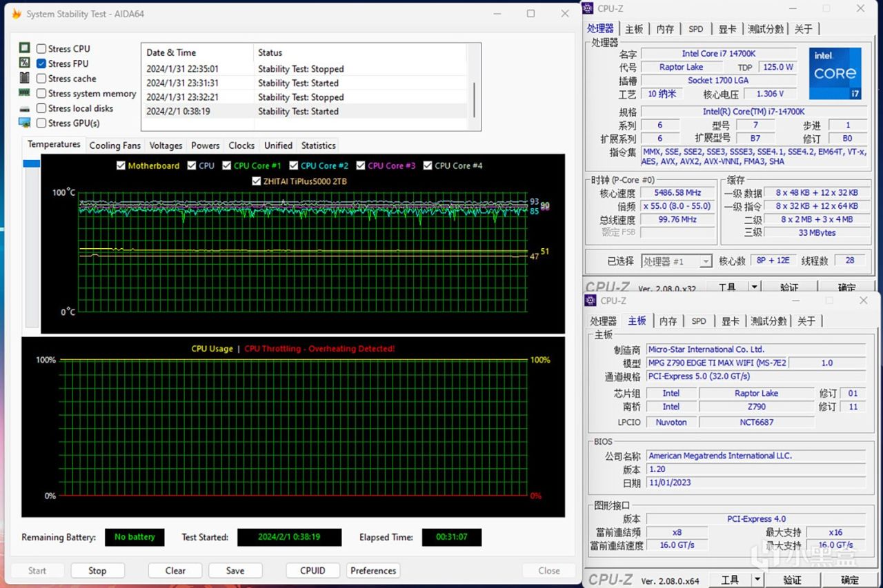The height and width of the screenshot is (588, 883).
Task: Click the AIDA64 flame icon in the title bar
Action: (x=15, y=13)
